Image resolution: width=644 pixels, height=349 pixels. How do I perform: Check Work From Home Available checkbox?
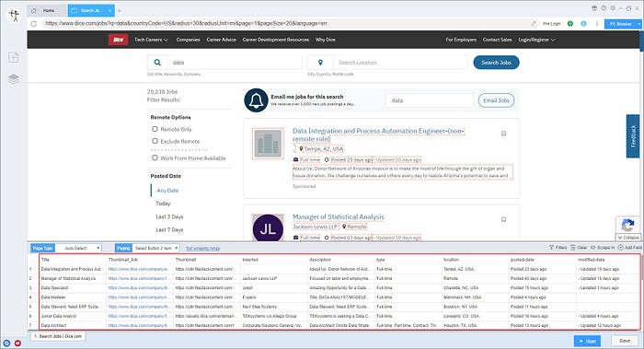tap(155, 157)
